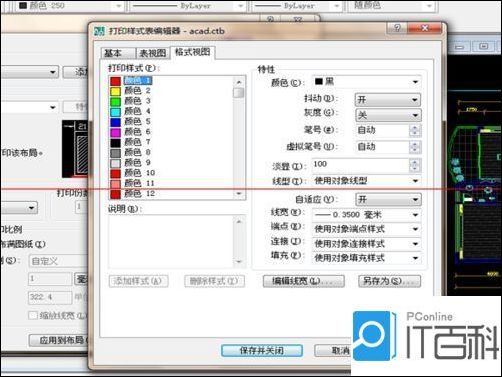Select 颜色 6 plot style
Image resolution: width=502 pixels, height=377 pixels.
tap(137, 132)
